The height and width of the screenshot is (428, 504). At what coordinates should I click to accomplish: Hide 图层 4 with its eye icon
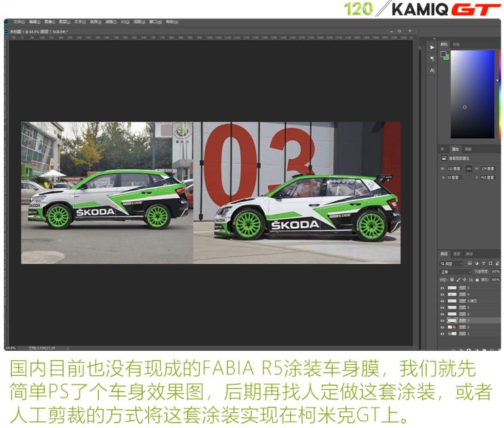442,295
